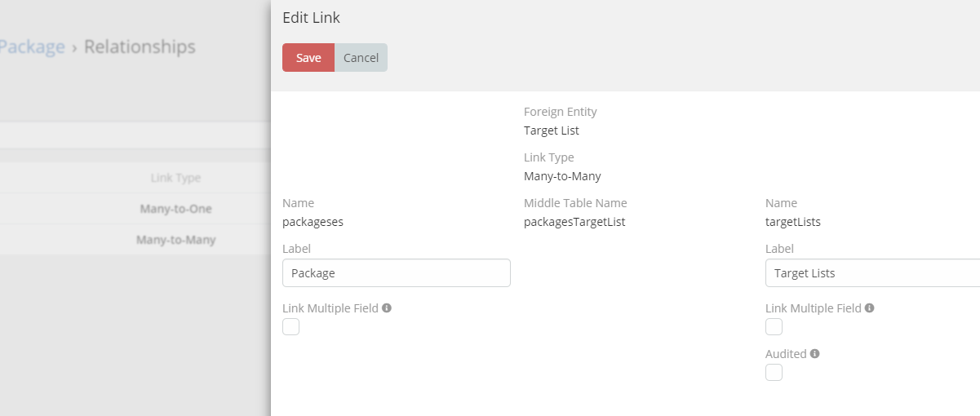Click the Link Type column header
Viewport: 980px width, 416px height.
[x=175, y=178]
